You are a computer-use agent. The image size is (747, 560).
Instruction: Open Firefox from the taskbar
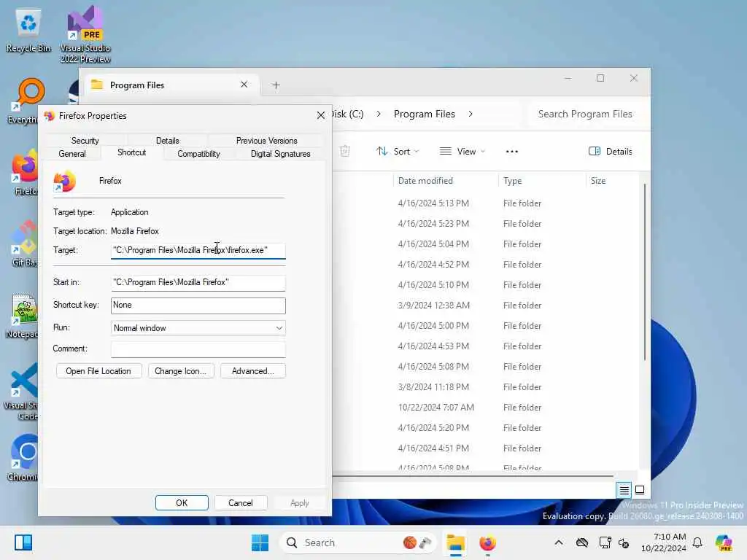point(487,542)
